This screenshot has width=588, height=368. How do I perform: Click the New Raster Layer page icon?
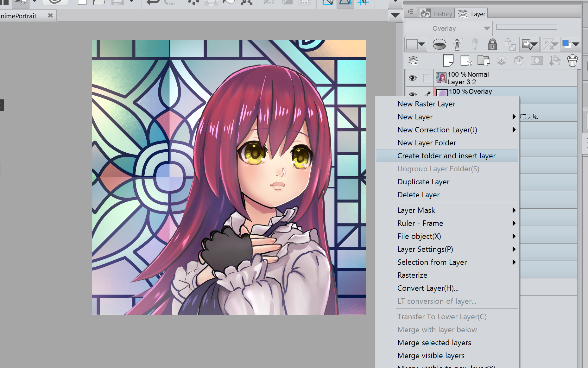448,60
